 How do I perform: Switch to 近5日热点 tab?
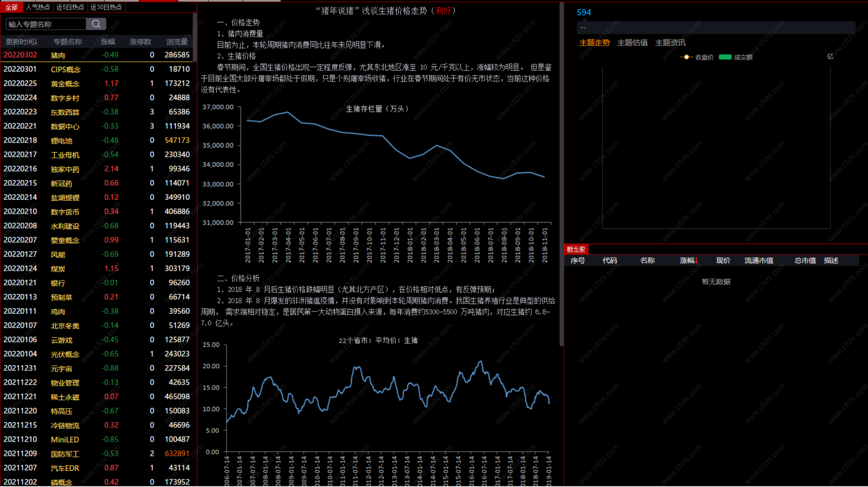click(70, 7)
